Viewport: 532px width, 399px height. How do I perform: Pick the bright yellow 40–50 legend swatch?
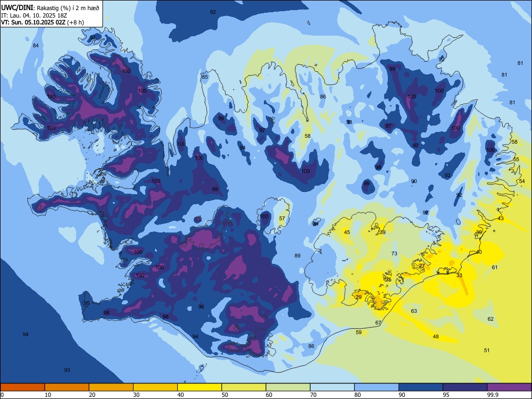coord(199,387)
